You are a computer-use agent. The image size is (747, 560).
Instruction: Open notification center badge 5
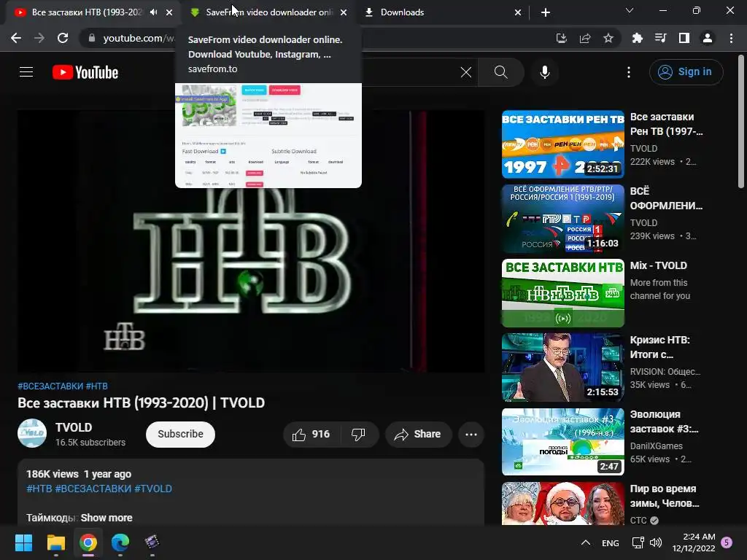click(727, 542)
